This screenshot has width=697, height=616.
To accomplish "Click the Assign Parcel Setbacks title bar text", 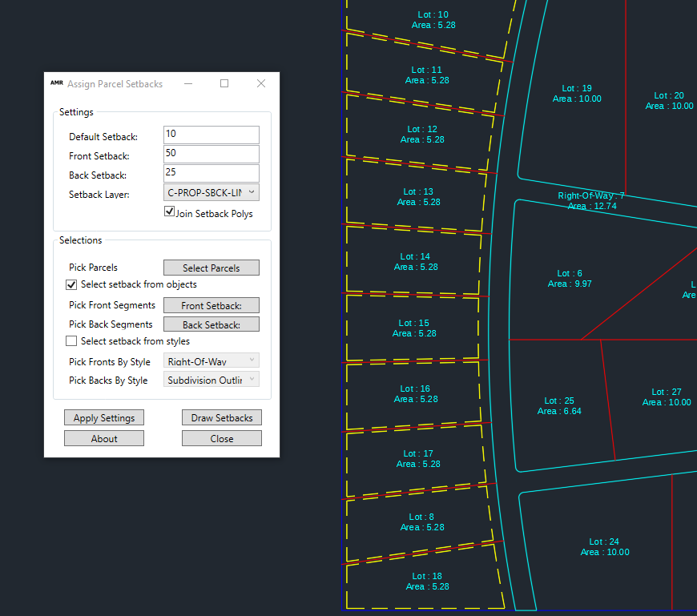I will click(x=115, y=83).
